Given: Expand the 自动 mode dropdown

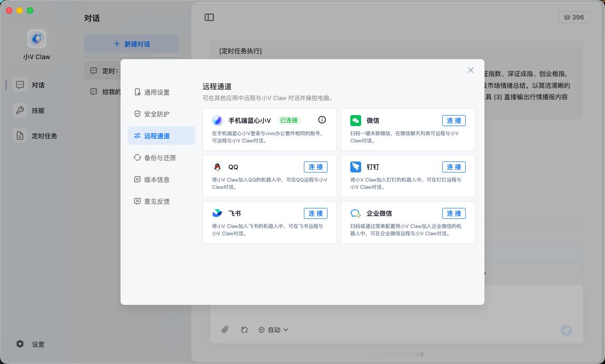Looking at the screenshot, I should (x=273, y=330).
